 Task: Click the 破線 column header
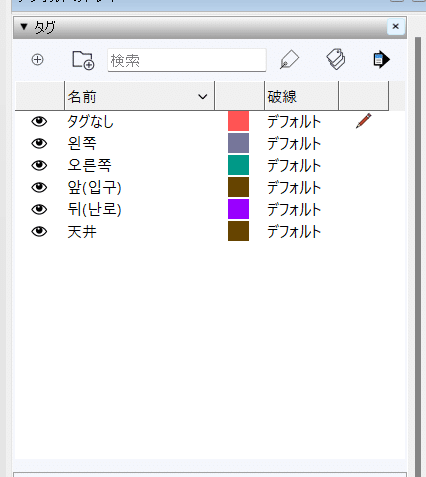301,96
